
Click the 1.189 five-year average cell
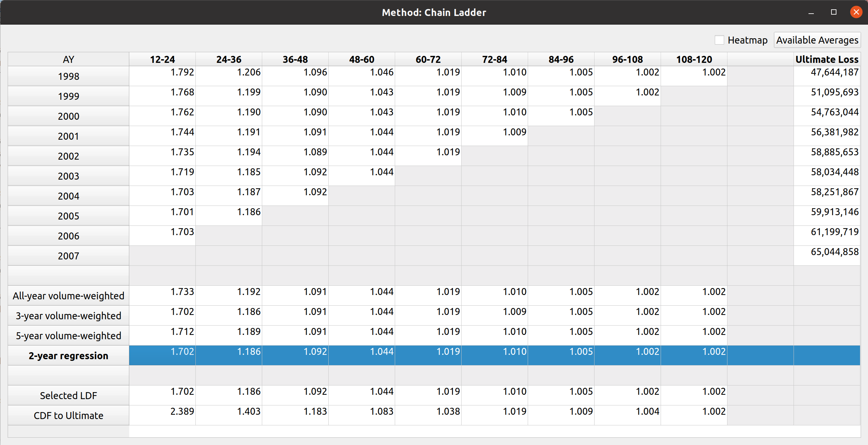pos(229,336)
